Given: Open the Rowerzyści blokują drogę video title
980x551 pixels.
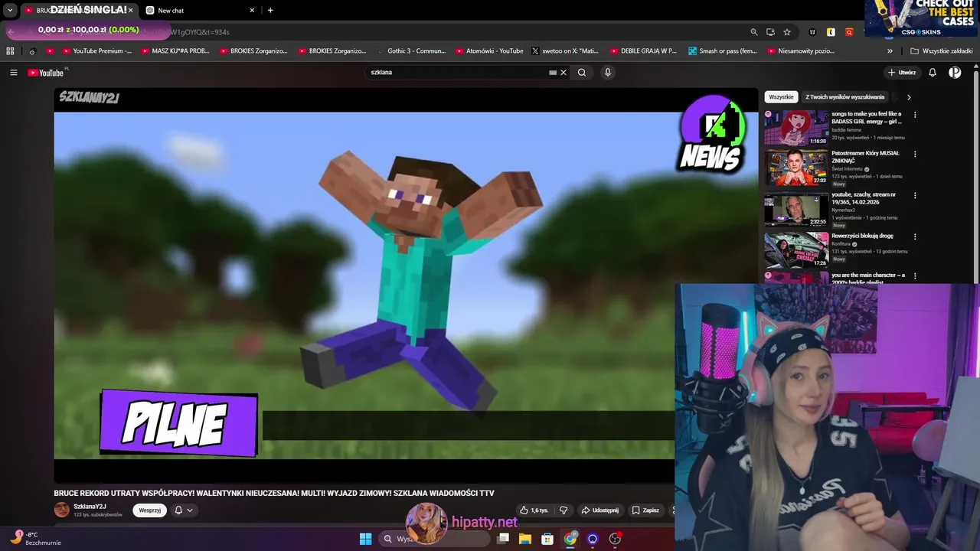Looking at the screenshot, I should [x=862, y=236].
